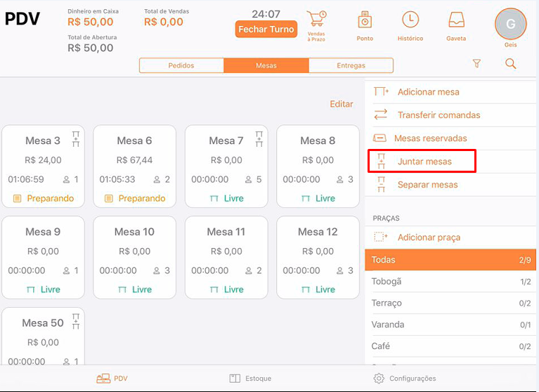539x392 pixels.
Task: Click the Livre status text on Mesa 9
Action: 51,289
